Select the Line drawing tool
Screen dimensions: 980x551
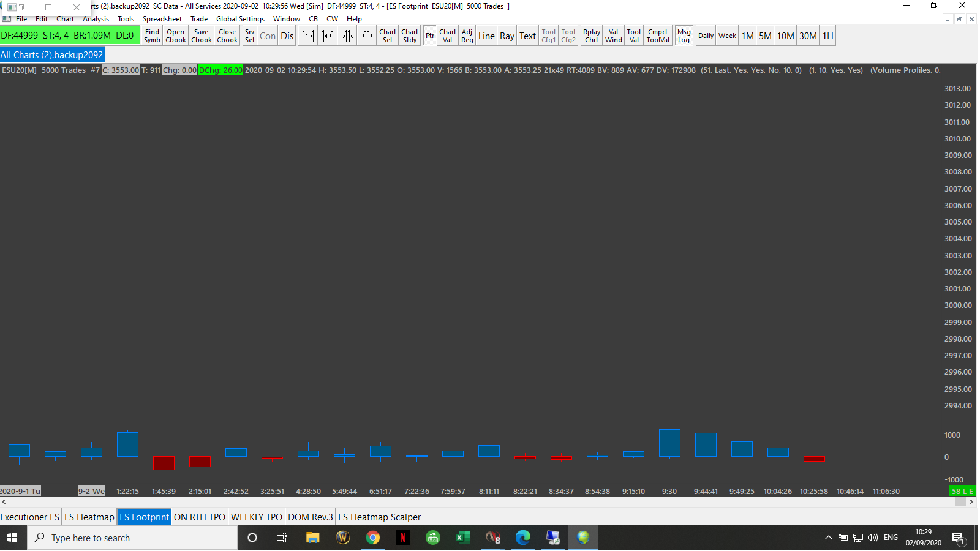click(x=487, y=36)
